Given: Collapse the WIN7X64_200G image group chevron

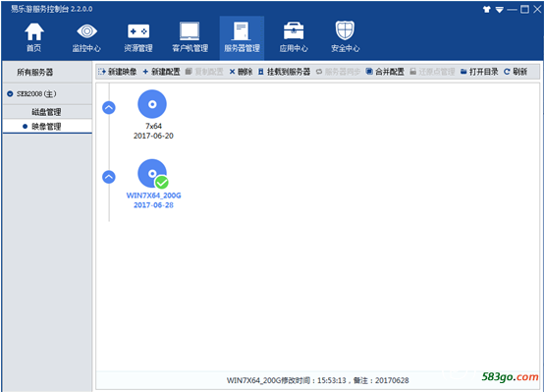Looking at the screenshot, I should [x=109, y=177].
